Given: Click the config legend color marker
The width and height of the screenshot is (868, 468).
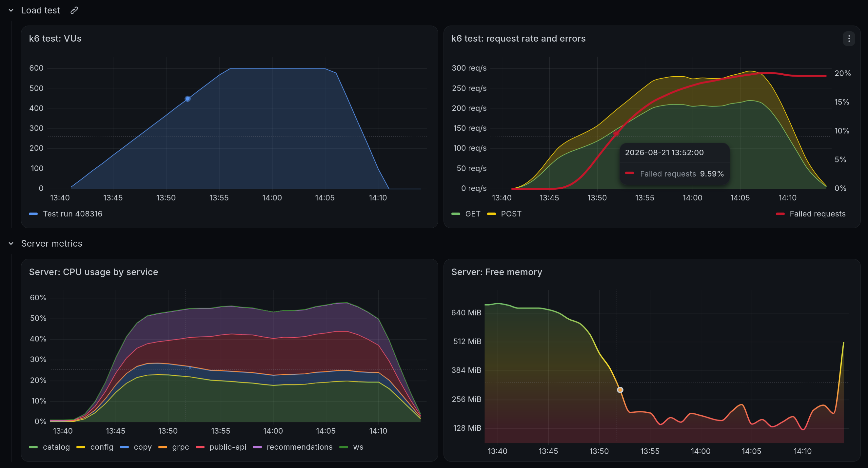Looking at the screenshot, I should (x=81, y=447).
